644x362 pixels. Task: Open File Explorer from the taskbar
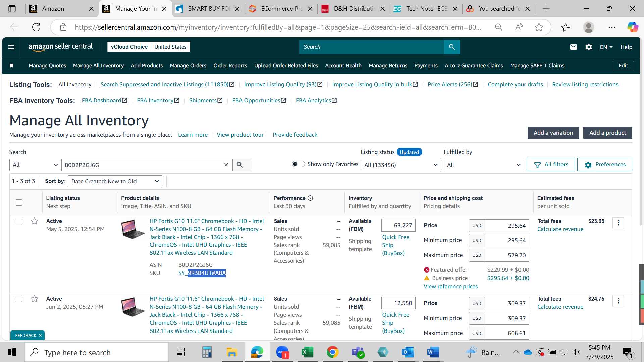coord(231,352)
